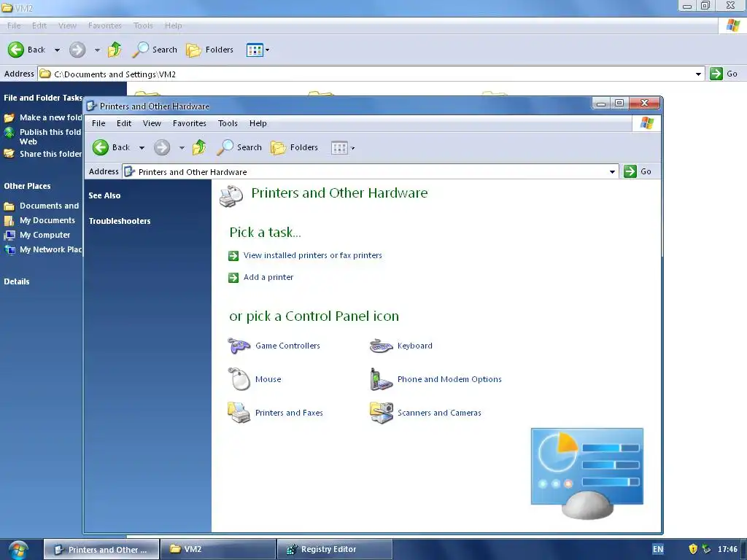Click Publish this folder to the Web

(43, 136)
